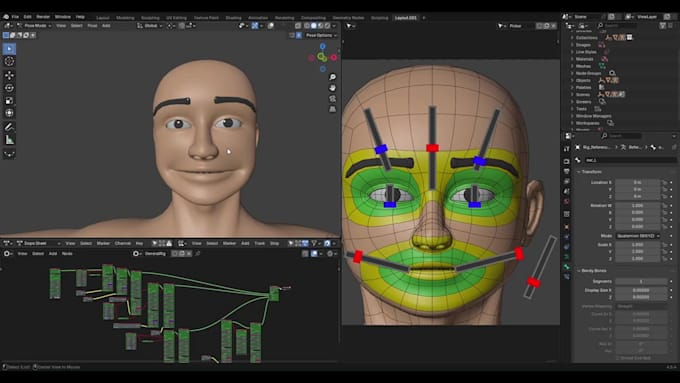
Task: Open the Tool properties tab icon
Action: [x=567, y=149]
